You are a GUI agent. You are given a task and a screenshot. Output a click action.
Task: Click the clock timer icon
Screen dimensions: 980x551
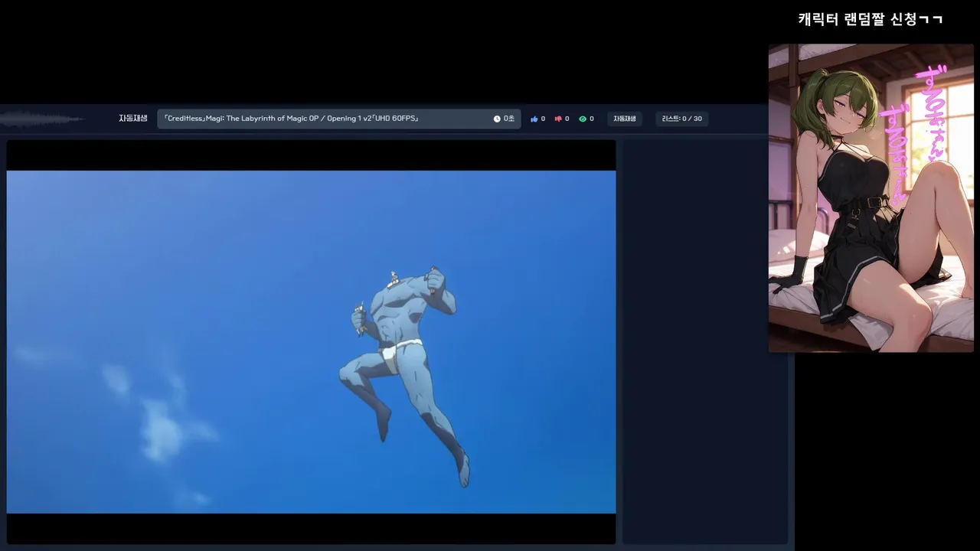pyautogui.click(x=497, y=119)
